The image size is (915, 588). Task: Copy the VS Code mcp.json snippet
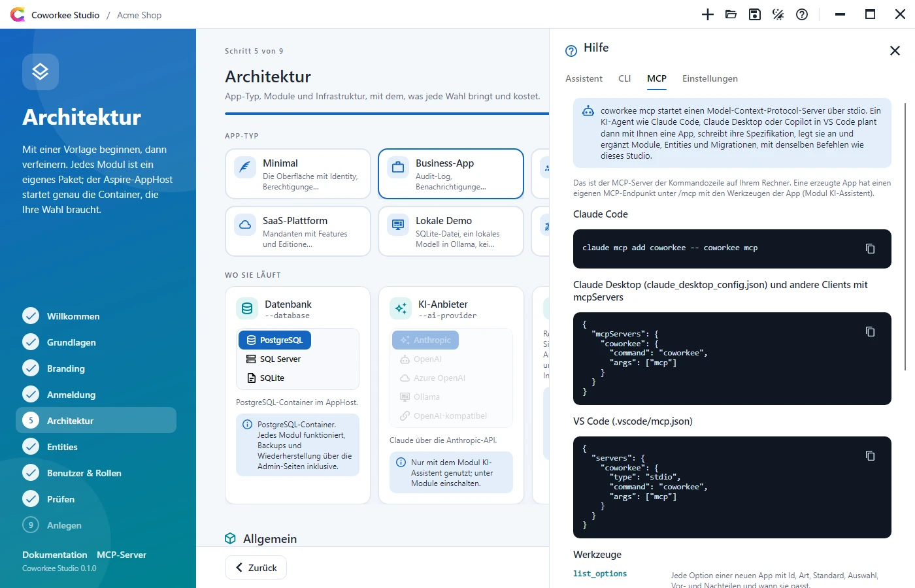(871, 455)
